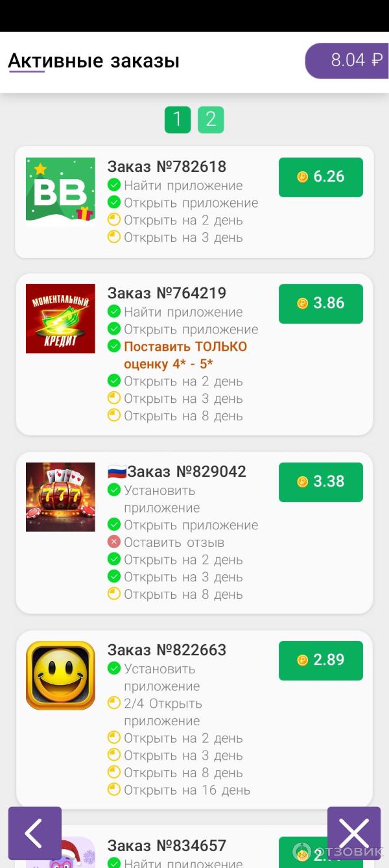Tap the Активные заказы header title
This screenshot has width=389, height=868.
click(x=93, y=61)
